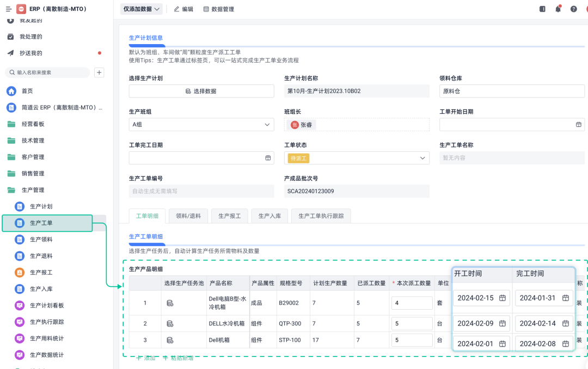Open the help question mark icon

click(x=574, y=9)
